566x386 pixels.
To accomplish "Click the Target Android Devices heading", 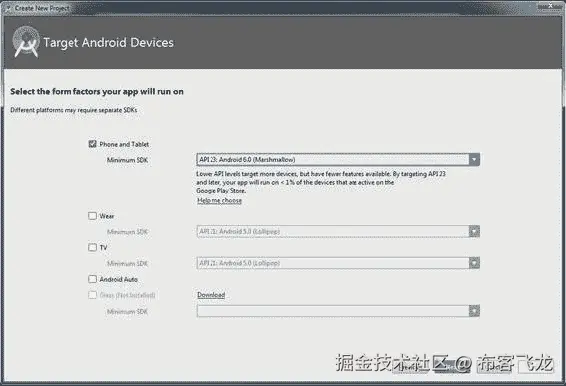I will click(108, 43).
